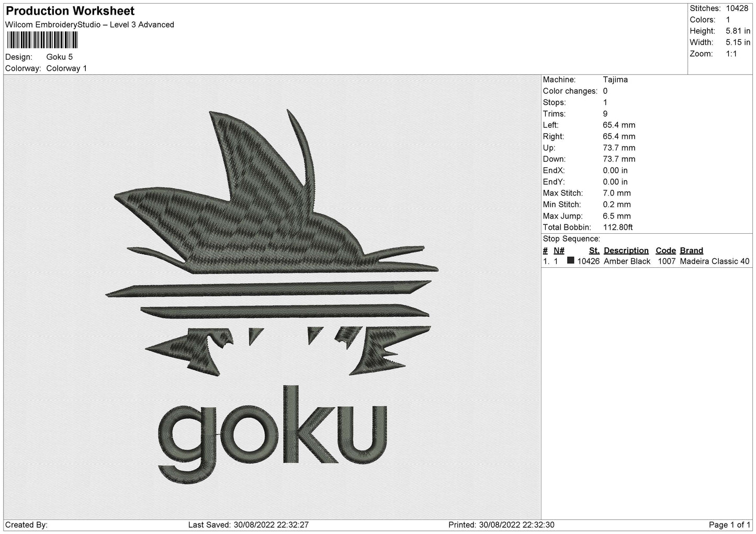
Task: Click the Max Stitch value '7.0 mm'
Action: [617, 193]
